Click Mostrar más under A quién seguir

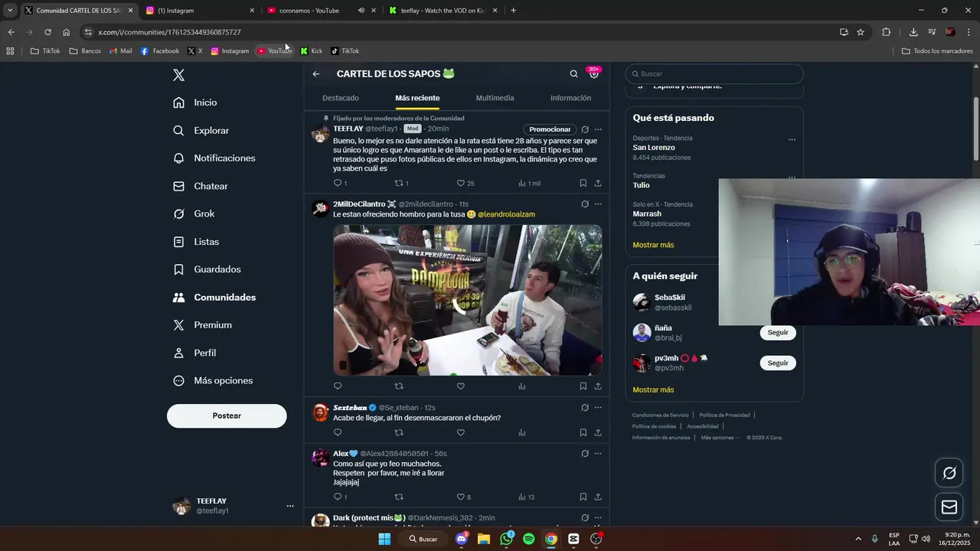(x=653, y=390)
